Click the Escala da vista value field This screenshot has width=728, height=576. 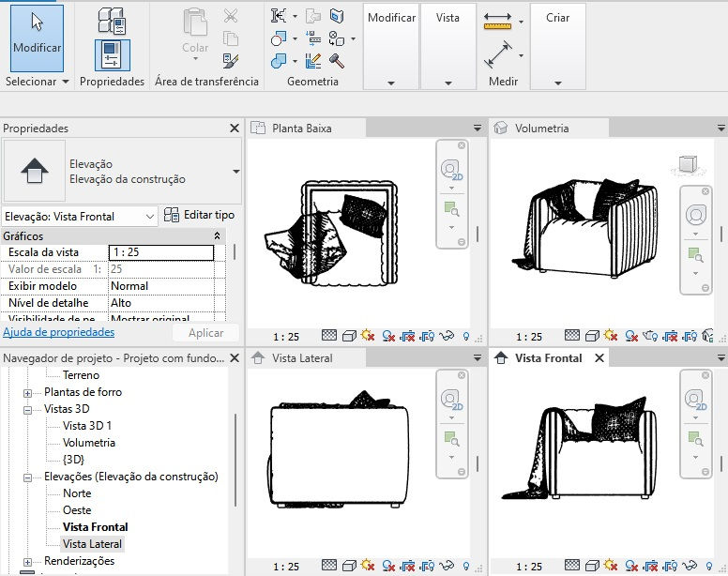click(161, 252)
